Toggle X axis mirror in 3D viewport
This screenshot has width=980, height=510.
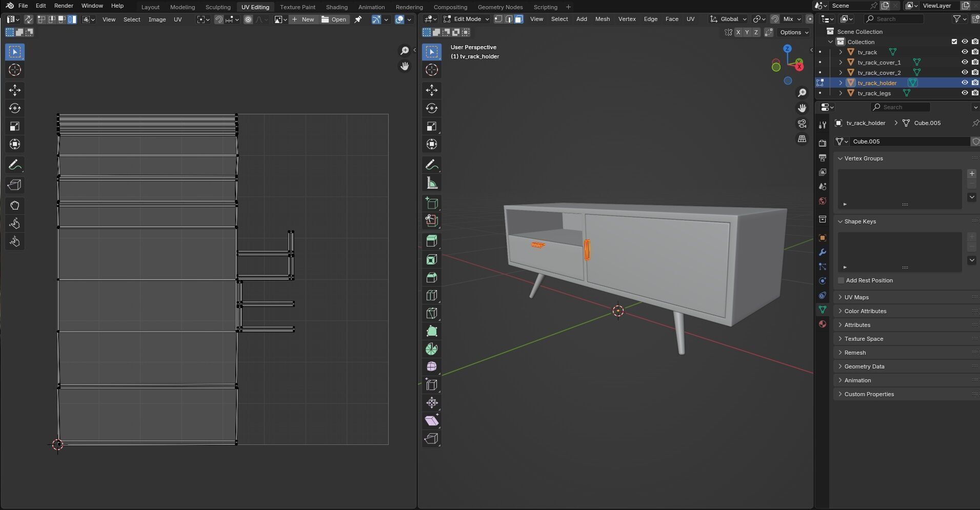(738, 32)
